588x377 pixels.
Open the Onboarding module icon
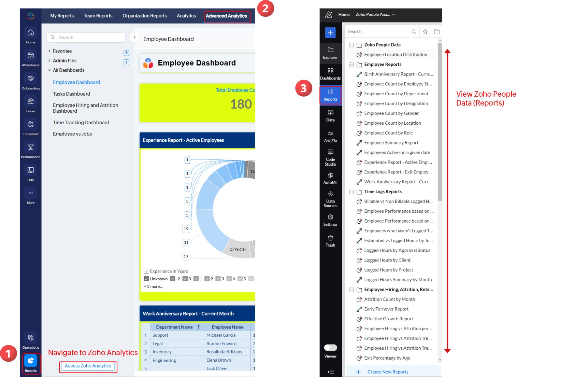[30, 81]
